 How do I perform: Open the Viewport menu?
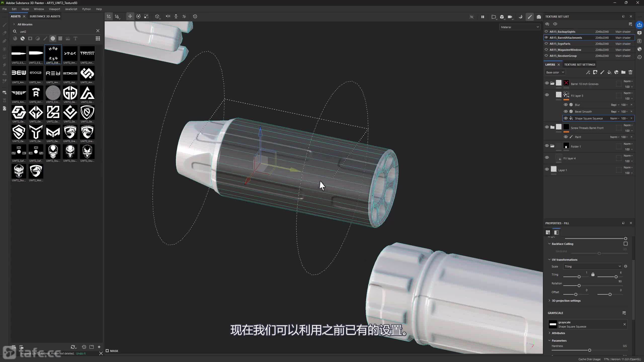[54, 9]
